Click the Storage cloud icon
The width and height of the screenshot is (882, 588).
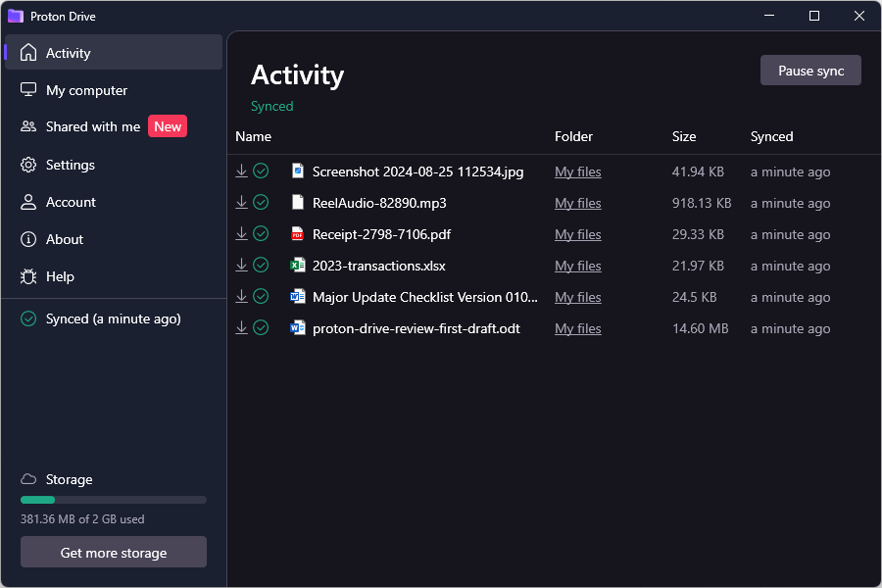click(x=28, y=479)
